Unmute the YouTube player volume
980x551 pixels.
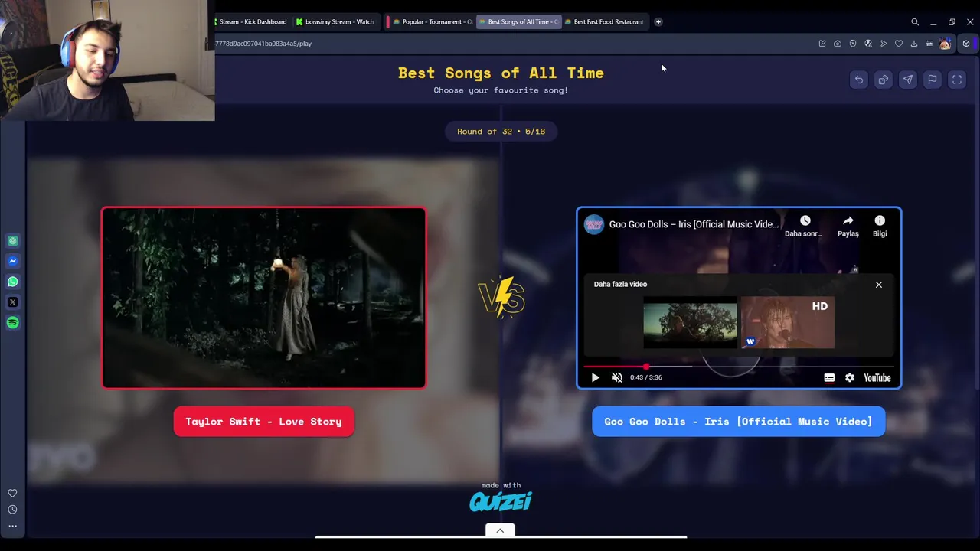617,377
